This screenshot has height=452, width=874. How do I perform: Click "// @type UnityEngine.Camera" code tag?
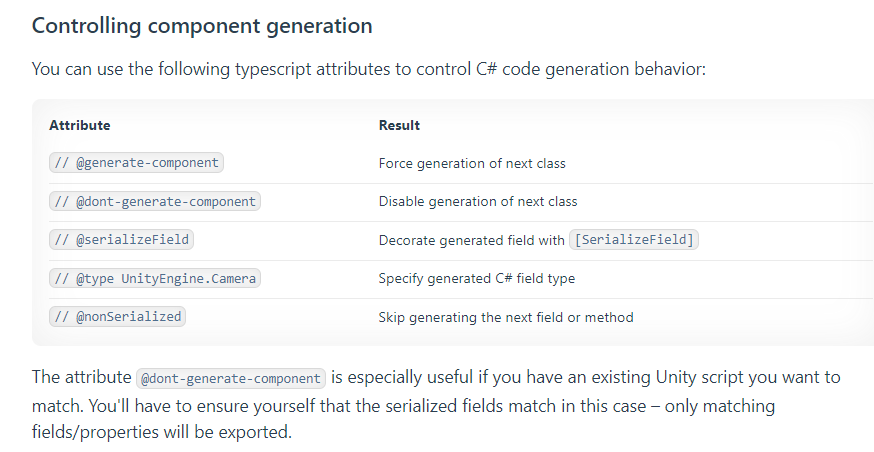154,278
